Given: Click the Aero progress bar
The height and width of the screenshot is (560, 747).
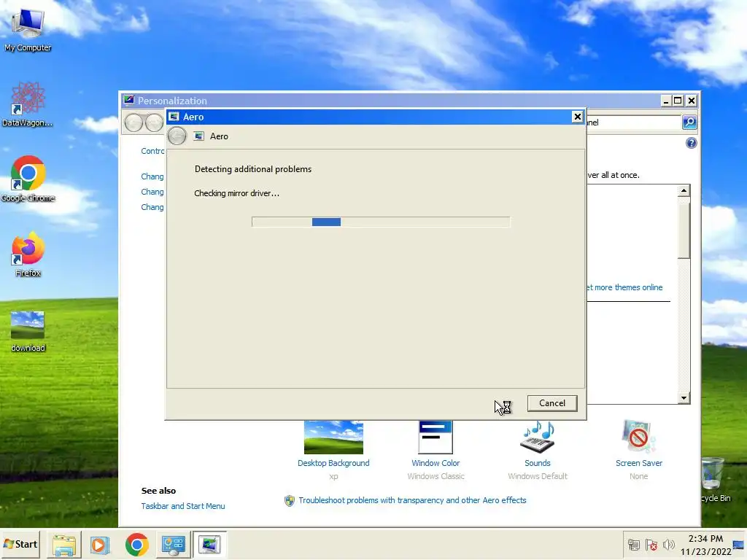Looking at the screenshot, I should [x=381, y=222].
